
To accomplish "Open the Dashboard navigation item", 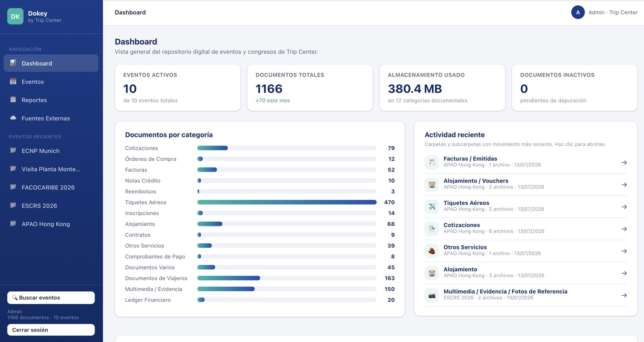I will pyautogui.click(x=51, y=63).
